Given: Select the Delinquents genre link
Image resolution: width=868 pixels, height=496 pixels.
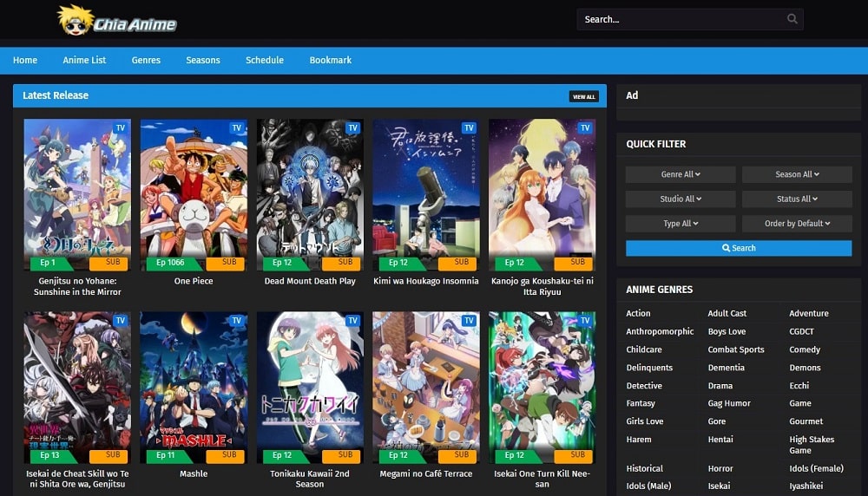Looking at the screenshot, I should (x=649, y=368).
